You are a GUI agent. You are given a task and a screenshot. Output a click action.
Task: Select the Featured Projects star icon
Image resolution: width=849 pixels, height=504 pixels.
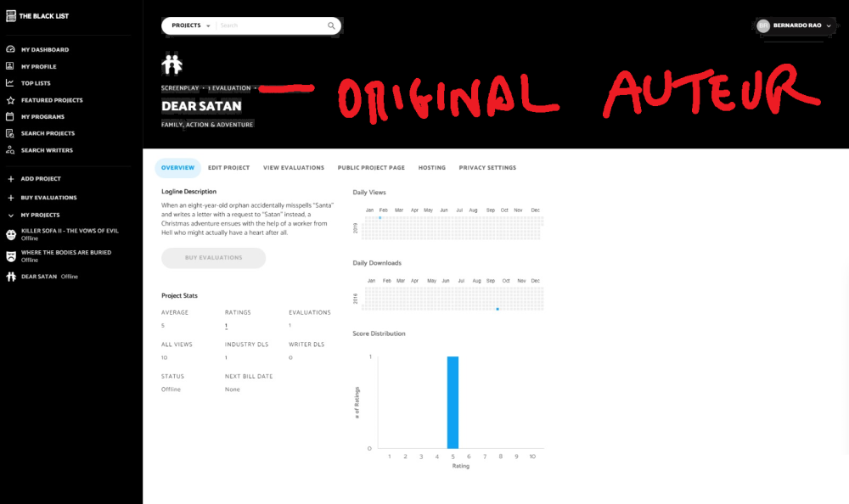[x=10, y=100]
